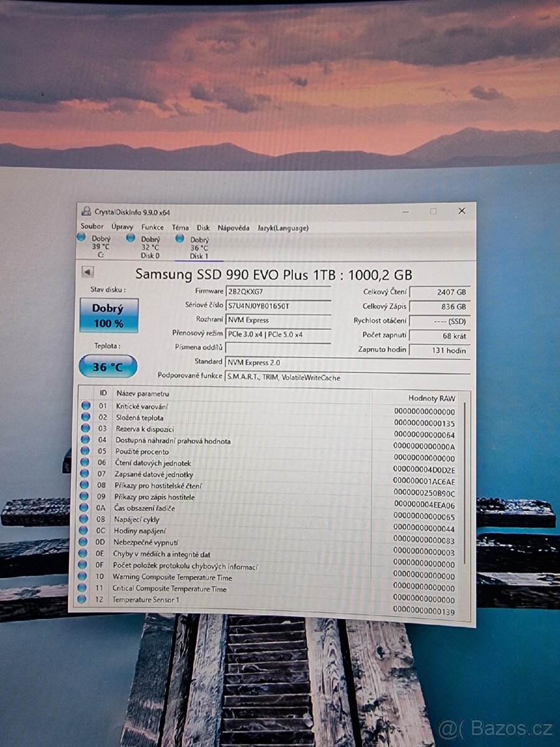Image resolution: width=560 pixels, height=747 pixels.
Task: Click the Zapnuto hodin value 131 hodin
Action: pyautogui.click(x=440, y=350)
